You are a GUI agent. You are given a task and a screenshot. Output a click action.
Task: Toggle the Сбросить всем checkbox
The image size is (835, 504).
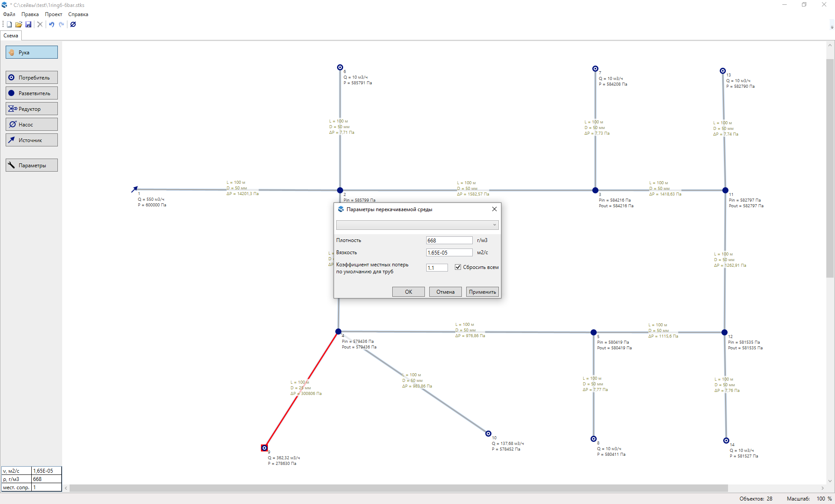pos(458,267)
